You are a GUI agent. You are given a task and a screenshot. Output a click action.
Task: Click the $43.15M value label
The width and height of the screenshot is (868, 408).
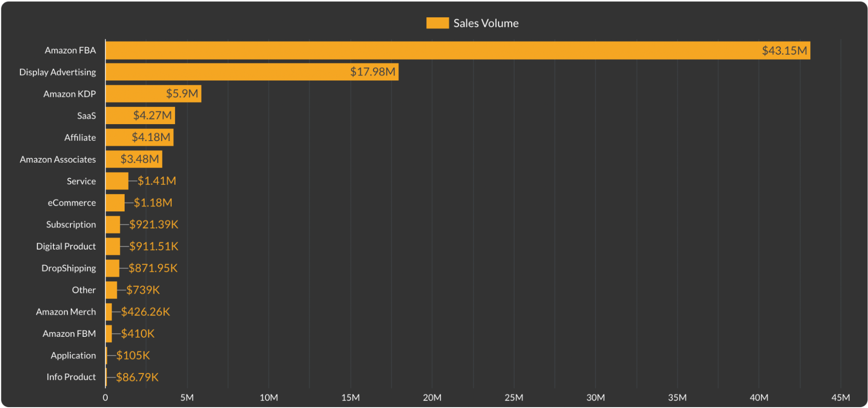[x=784, y=50]
